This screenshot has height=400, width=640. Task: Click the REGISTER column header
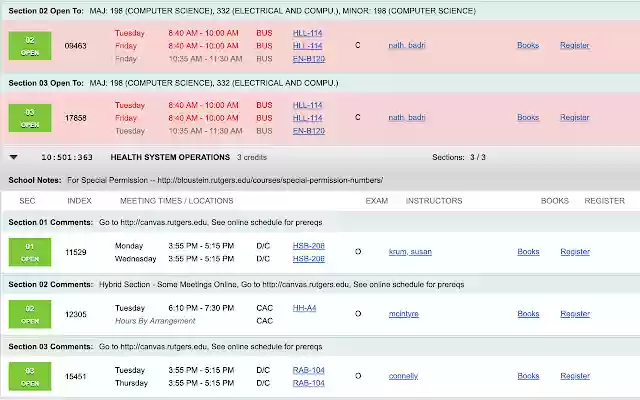(604, 201)
